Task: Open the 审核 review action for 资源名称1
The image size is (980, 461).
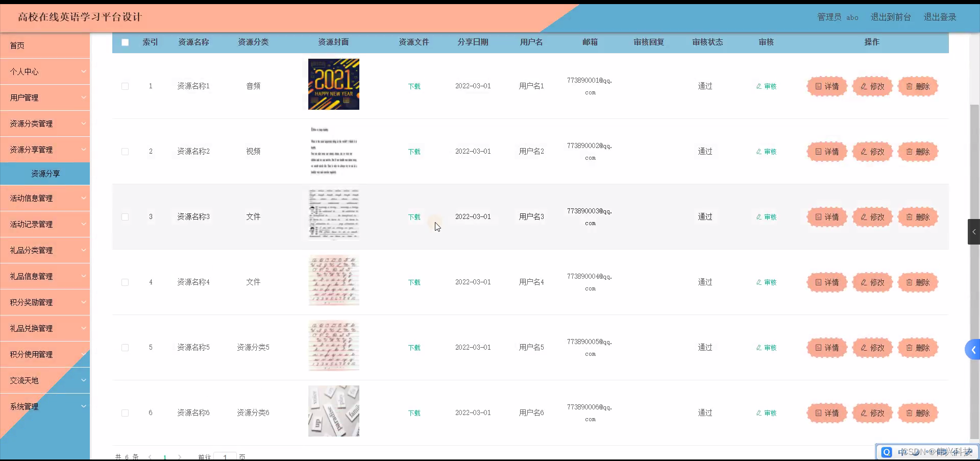Action: 766,86
